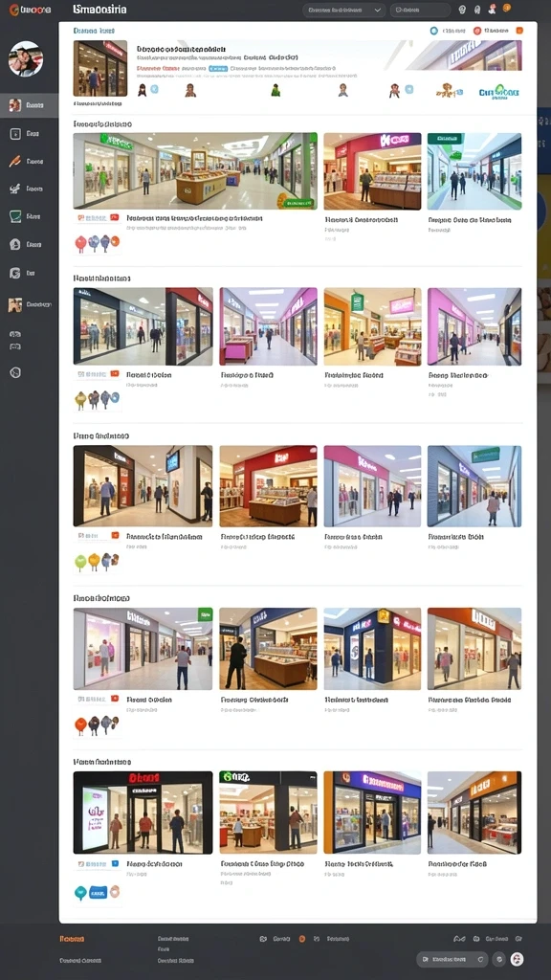Click the small blue tag button in header
This screenshot has width=551, height=980.
[x=217, y=68]
